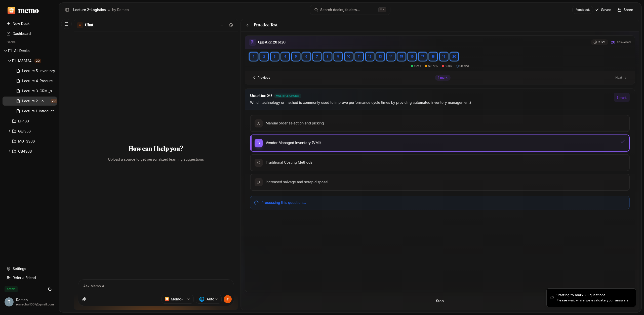Click the new chat plus icon
The image size is (644, 315).
pos(222,25)
